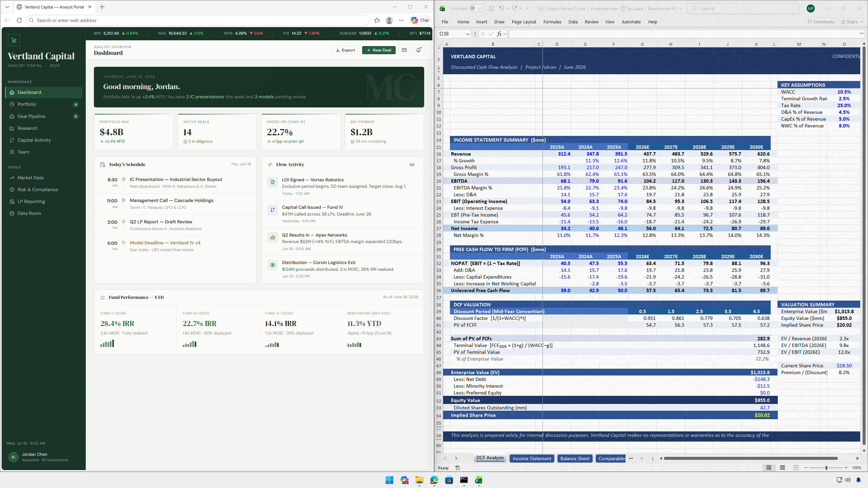868x488 pixels.
Task: Click Excel Undo icon
Action: click(501, 8)
